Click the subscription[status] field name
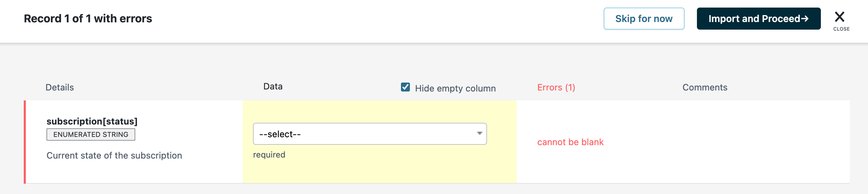Viewport: 868px width, 194px height. (x=92, y=121)
